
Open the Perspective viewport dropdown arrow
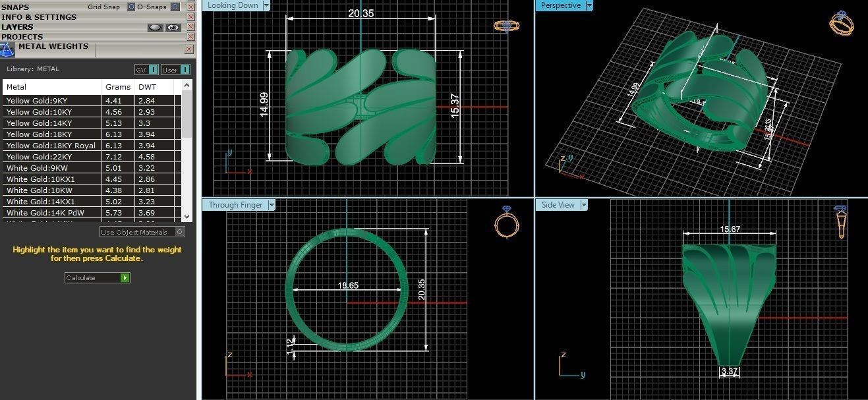point(589,5)
